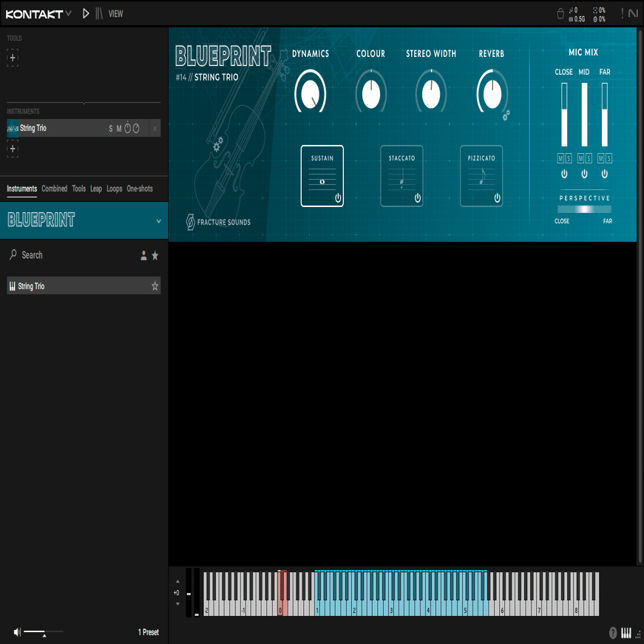Toggle Staccato articulation power button

click(417, 198)
